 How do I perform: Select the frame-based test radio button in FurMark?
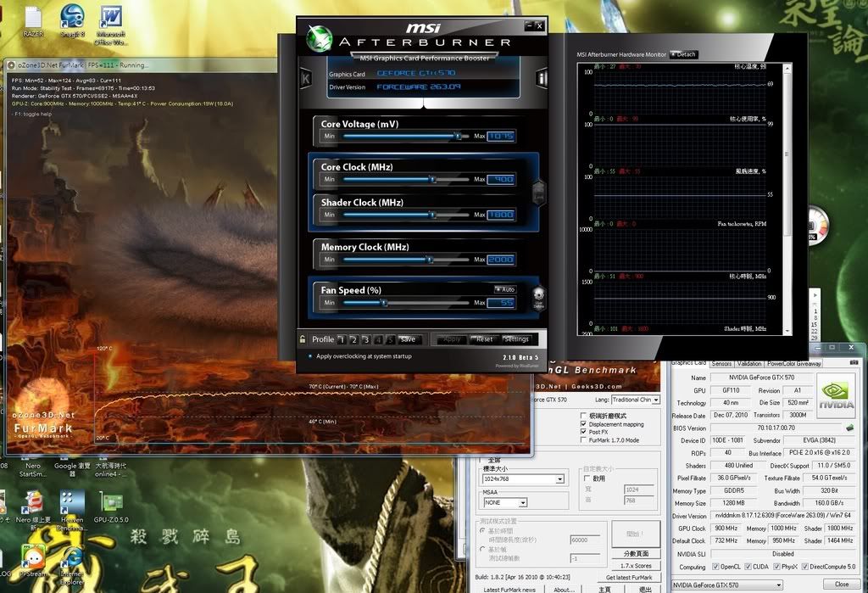[482, 549]
